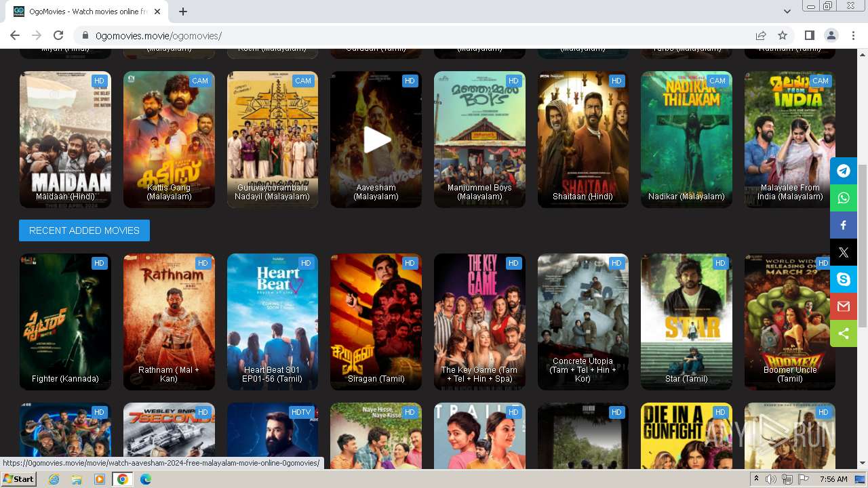The image size is (868, 488).
Task: Click Shaitaan (Hindi) title text
Action: 583,197
